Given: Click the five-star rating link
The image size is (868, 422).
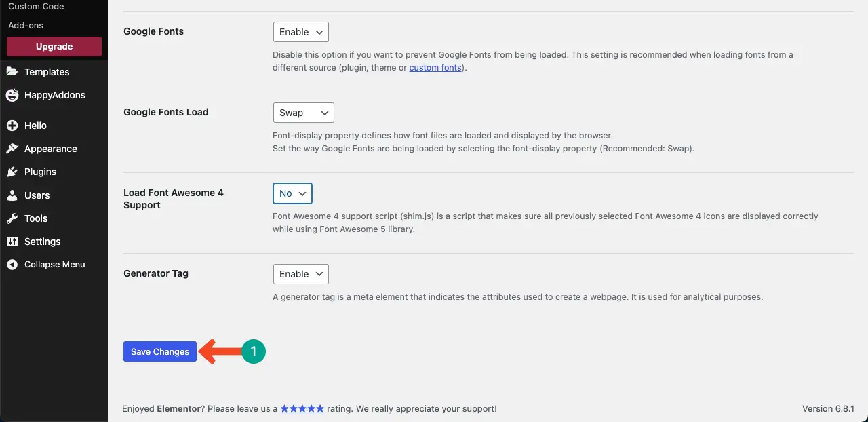Looking at the screenshot, I should (x=302, y=408).
